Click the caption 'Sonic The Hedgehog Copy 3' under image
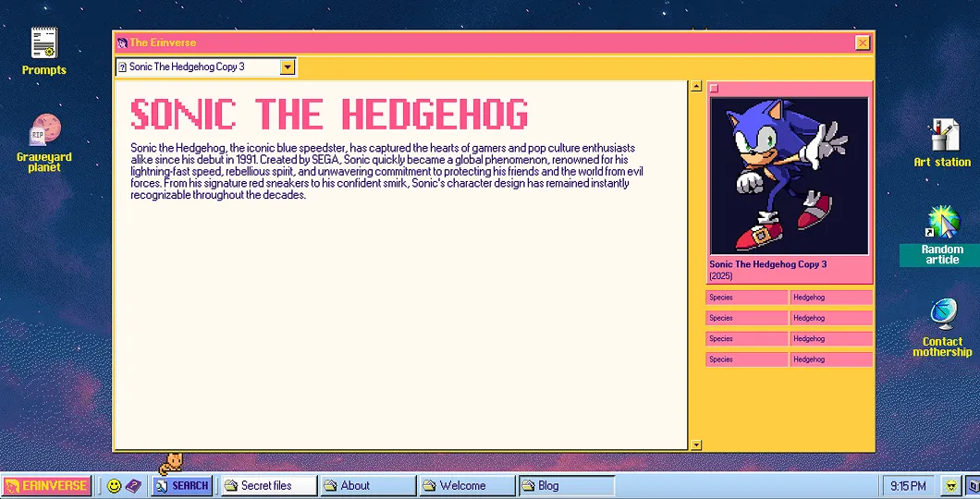The width and height of the screenshot is (980, 499). click(767, 264)
